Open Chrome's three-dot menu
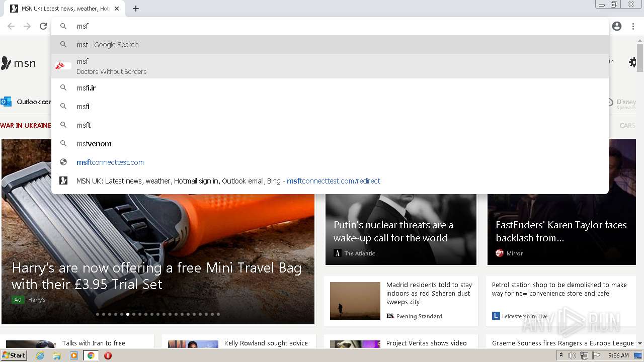Screen dimensions: 644x362 click(633, 26)
